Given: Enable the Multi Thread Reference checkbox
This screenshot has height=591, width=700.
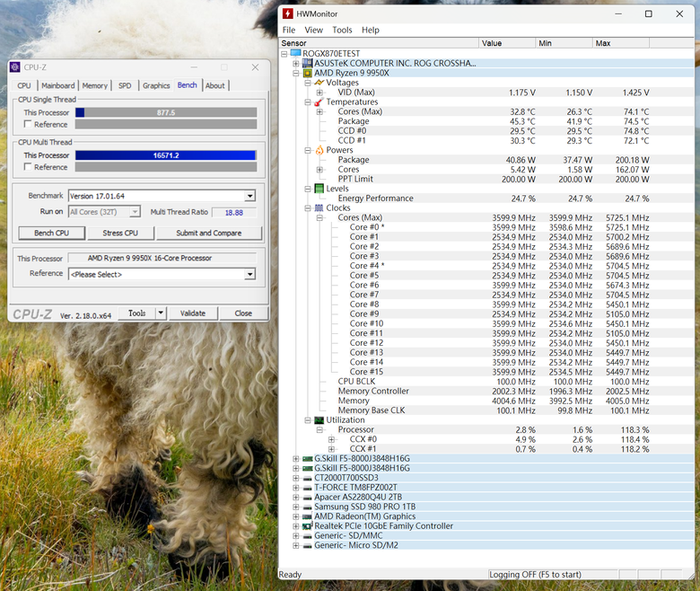Looking at the screenshot, I should 28,167.
